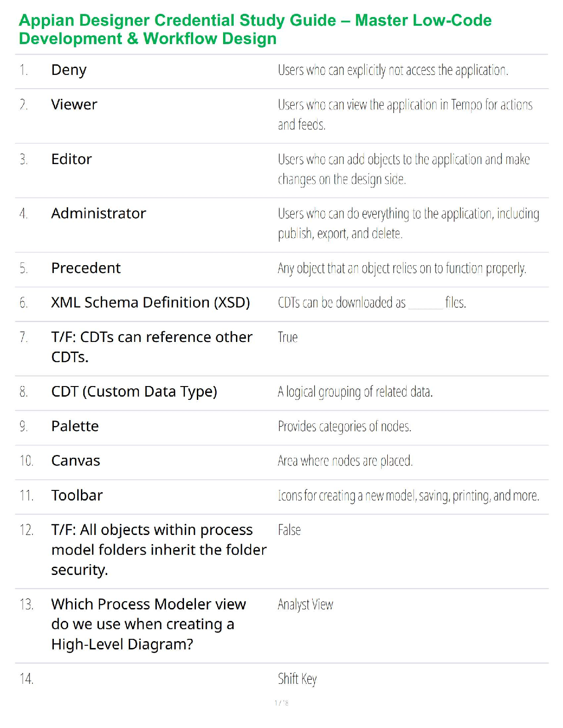
Task: Select "XML Schema Definition (XSD)" term
Action: 150,303
